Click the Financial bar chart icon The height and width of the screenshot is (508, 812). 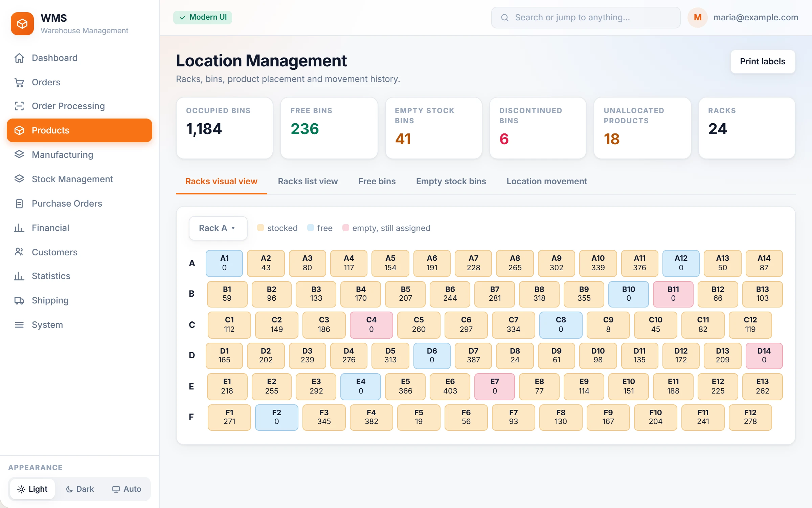point(19,228)
